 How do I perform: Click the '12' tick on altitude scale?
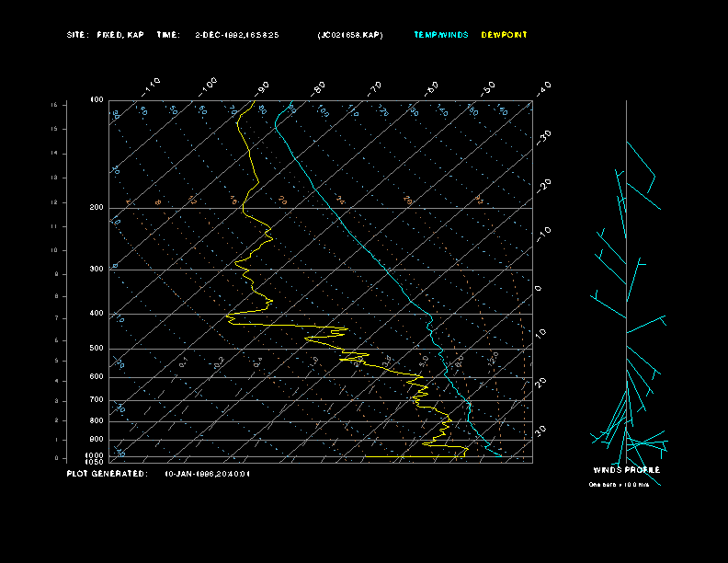(54, 202)
